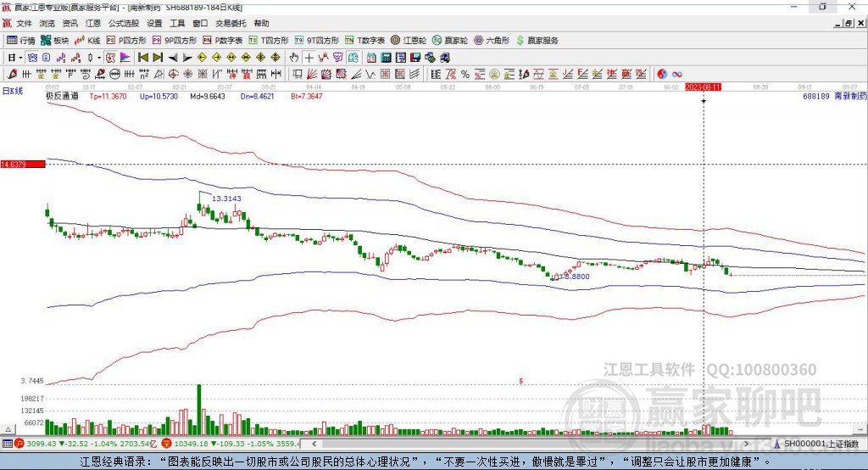
Task: Click the 沪 index icon in status bar
Action: 19,444
